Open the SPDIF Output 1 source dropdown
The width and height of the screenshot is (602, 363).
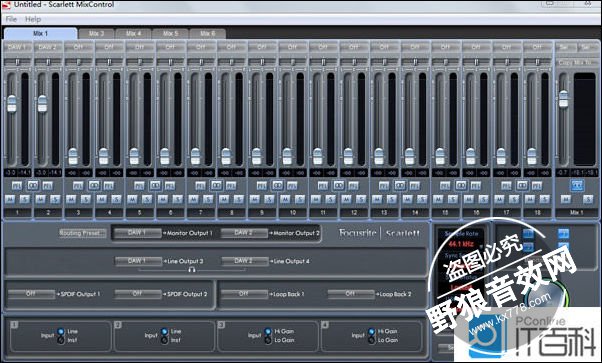(31, 294)
